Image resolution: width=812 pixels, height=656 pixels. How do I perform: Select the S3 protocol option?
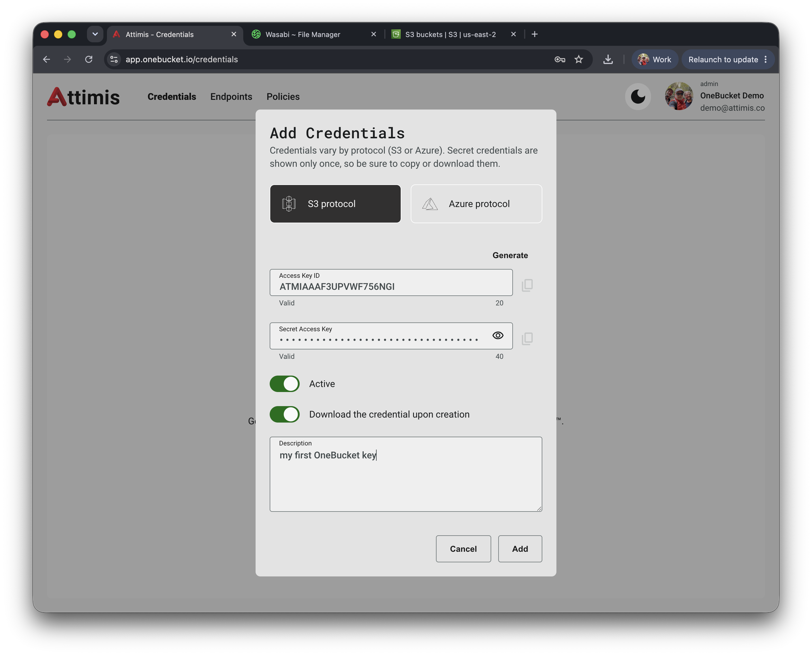pos(335,204)
